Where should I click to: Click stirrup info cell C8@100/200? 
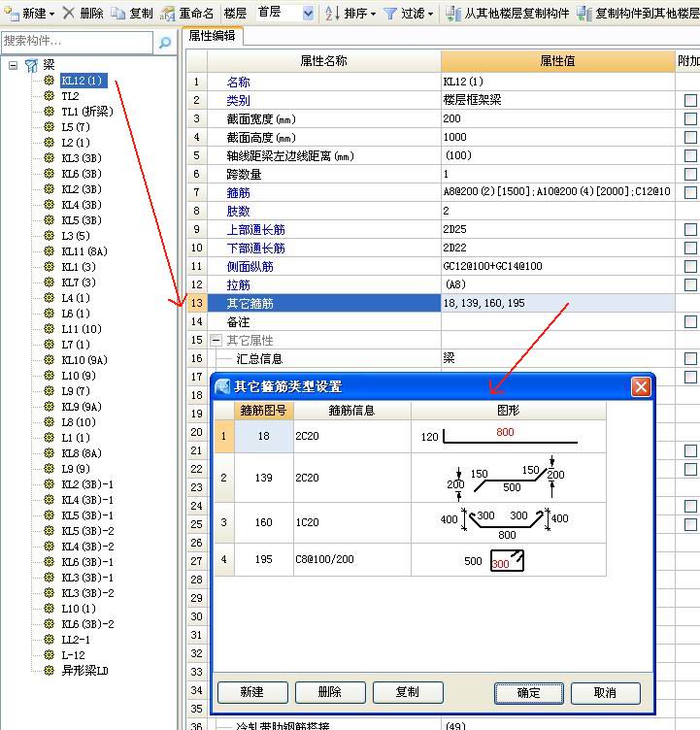point(352,559)
